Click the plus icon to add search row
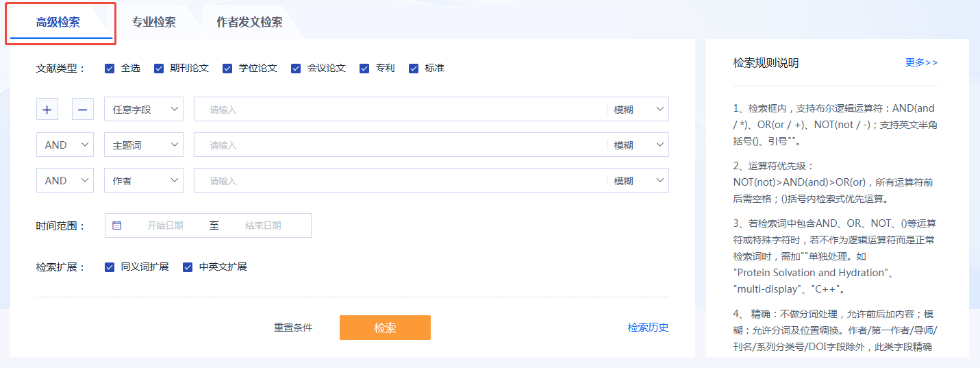The width and height of the screenshot is (980, 368). [x=47, y=109]
